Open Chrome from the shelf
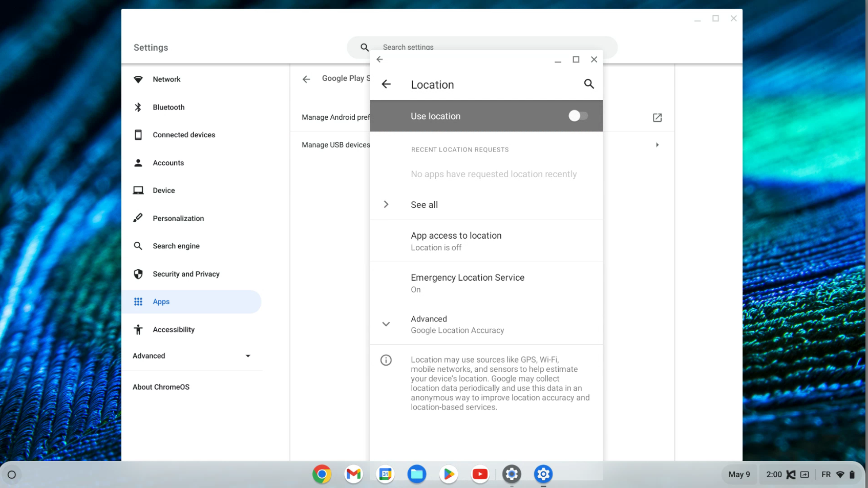The width and height of the screenshot is (868, 488). [x=322, y=474]
